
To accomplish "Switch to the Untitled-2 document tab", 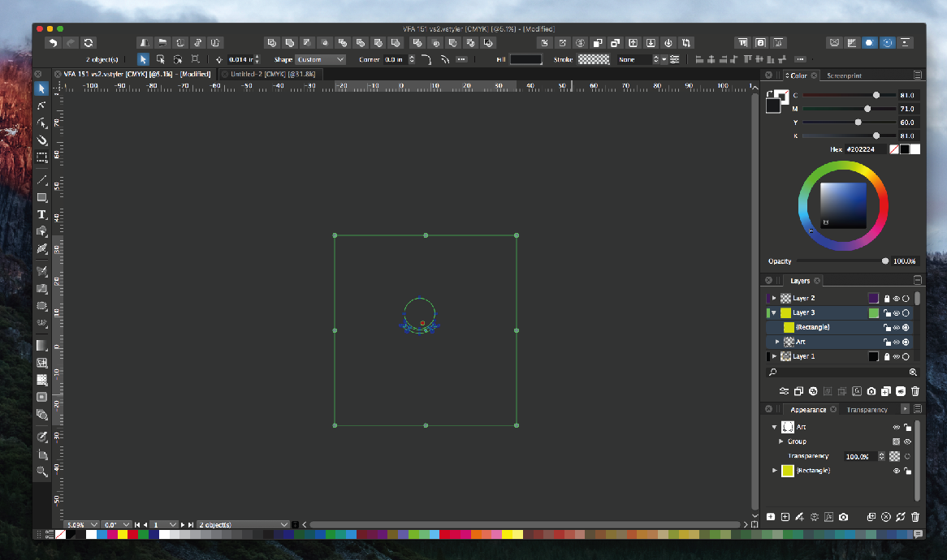I will coord(270,74).
